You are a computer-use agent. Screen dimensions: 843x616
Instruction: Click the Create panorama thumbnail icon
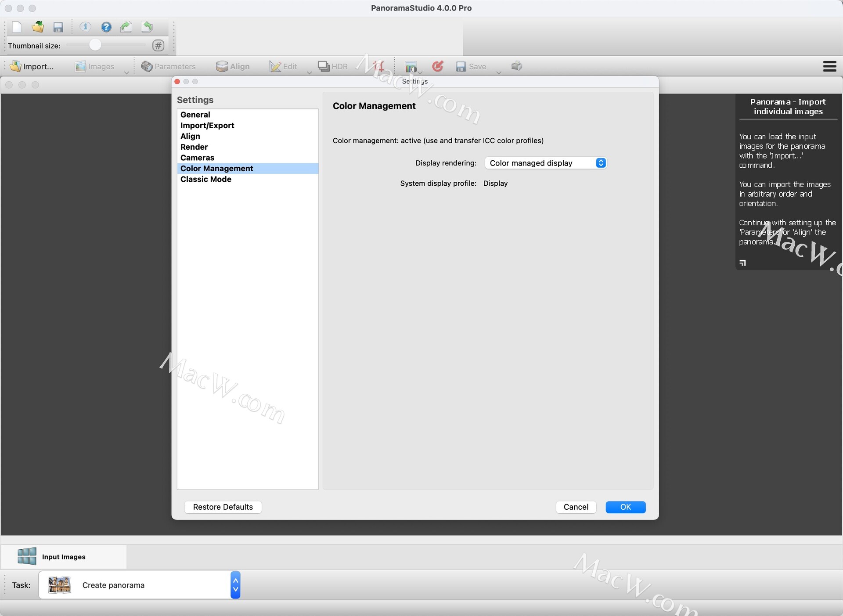pos(59,585)
